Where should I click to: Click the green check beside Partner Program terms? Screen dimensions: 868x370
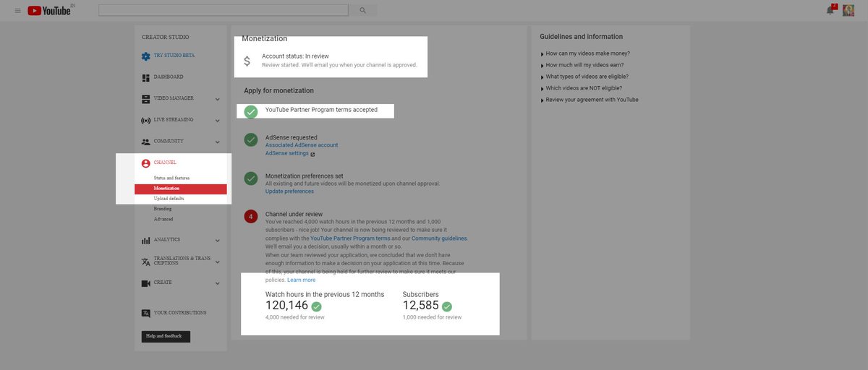tap(251, 112)
